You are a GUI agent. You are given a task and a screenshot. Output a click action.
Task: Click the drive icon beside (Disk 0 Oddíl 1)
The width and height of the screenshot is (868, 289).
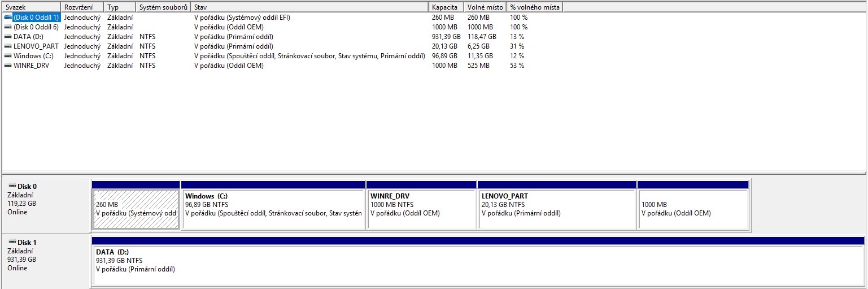[x=8, y=18]
